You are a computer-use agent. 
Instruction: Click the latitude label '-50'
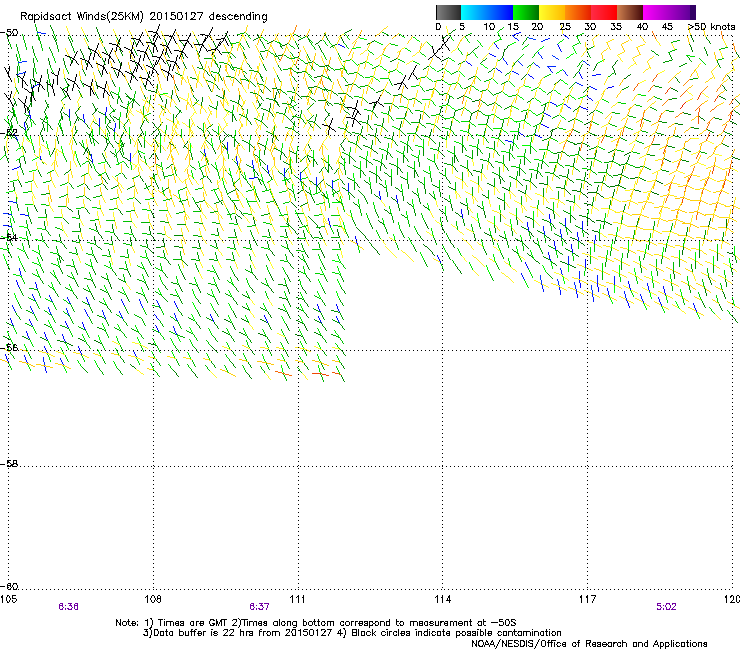(x=9, y=33)
